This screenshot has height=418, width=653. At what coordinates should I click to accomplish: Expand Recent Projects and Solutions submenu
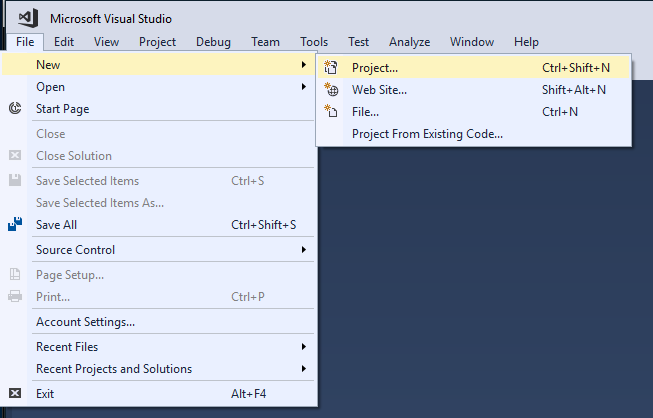304,369
